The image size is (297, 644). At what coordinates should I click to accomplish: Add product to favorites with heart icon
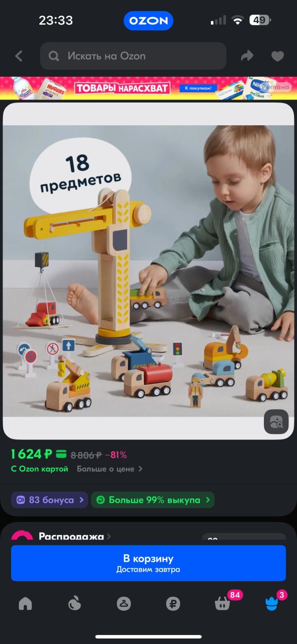[x=278, y=56]
